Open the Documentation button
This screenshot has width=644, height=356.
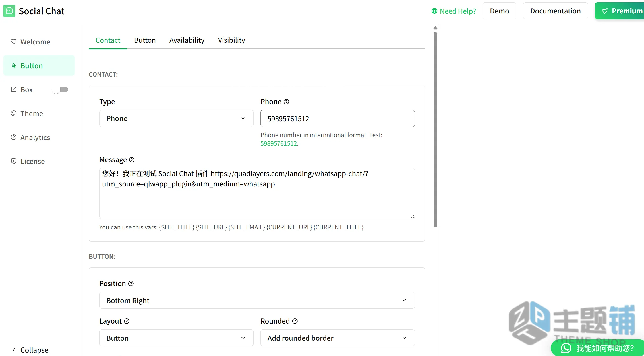(x=555, y=11)
